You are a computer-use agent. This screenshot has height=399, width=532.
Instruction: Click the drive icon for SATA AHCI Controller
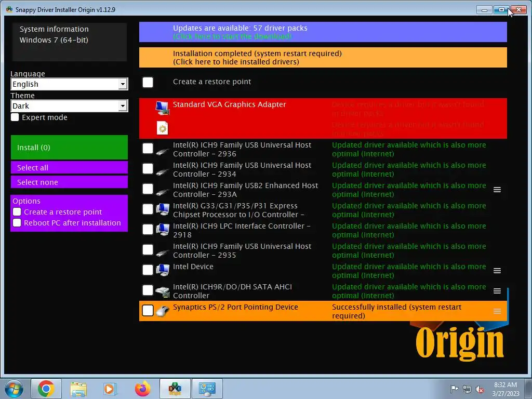(x=163, y=292)
